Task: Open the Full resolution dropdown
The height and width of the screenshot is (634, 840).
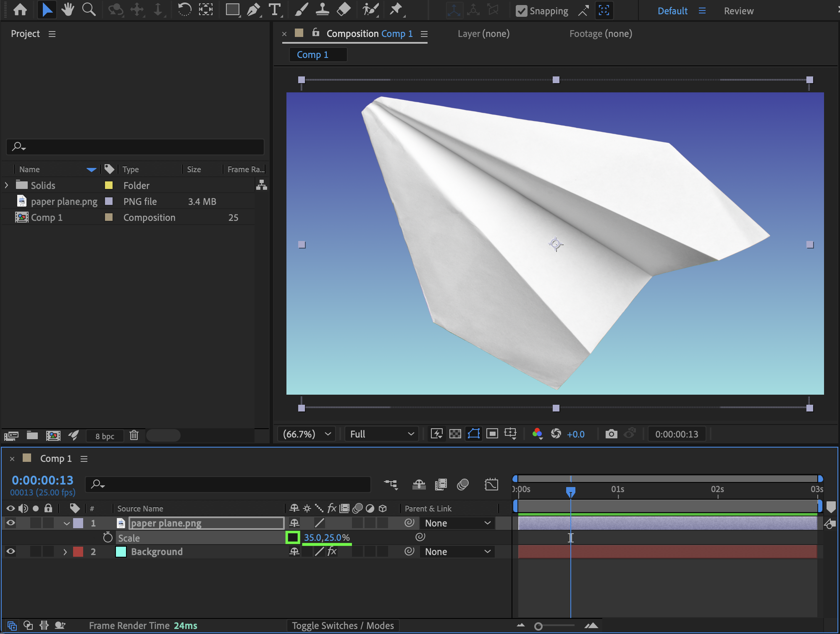Action: [x=381, y=434]
